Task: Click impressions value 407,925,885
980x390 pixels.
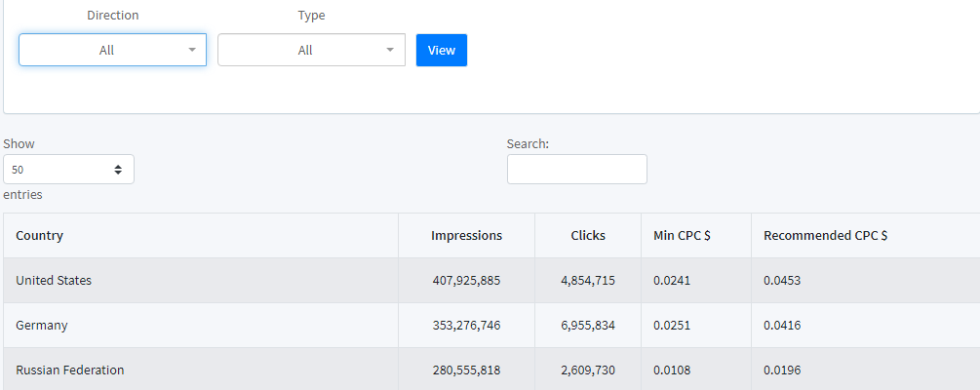Action: [x=466, y=280]
